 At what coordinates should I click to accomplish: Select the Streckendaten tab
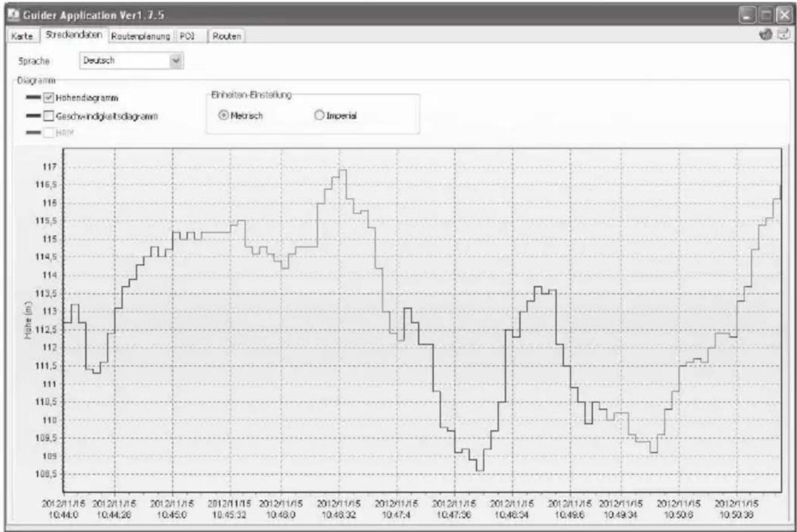point(74,35)
